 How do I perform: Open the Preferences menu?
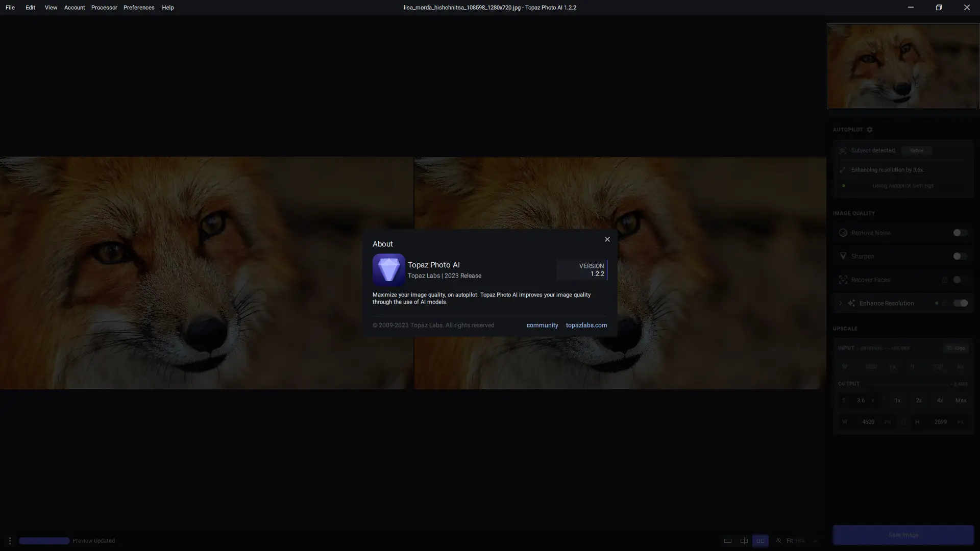pyautogui.click(x=139, y=8)
